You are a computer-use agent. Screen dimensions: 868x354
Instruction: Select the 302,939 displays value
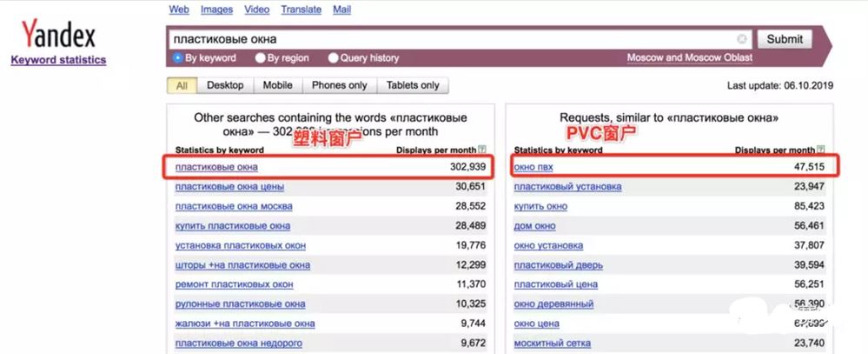point(467,167)
